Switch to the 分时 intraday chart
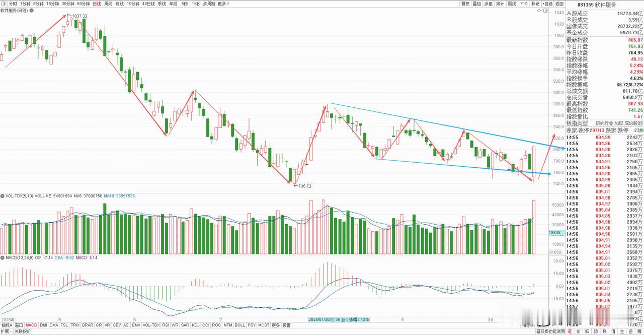This screenshot has width=644, height=335. (13, 4)
